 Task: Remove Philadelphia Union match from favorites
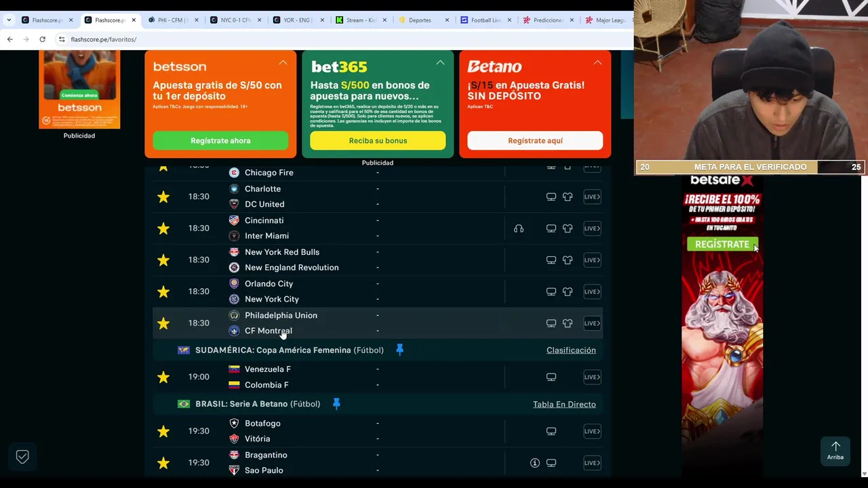pyautogui.click(x=163, y=323)
